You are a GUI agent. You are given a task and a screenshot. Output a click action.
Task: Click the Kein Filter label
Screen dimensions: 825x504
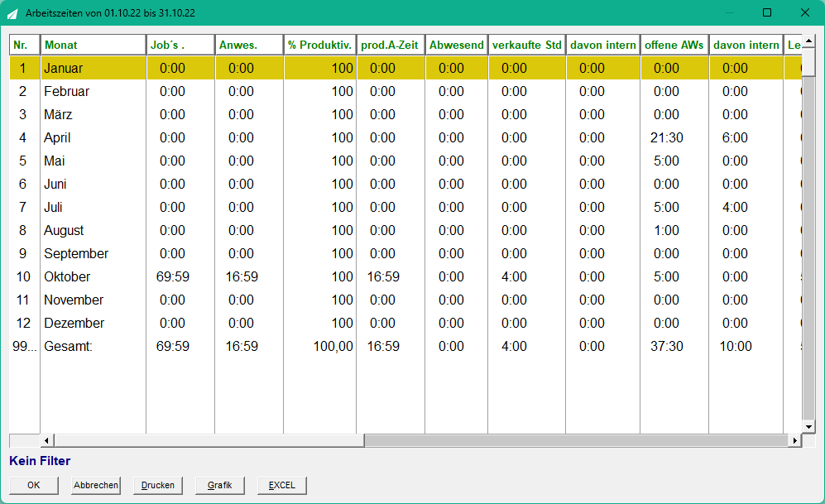pyautogui.click(x=40, y=461)
